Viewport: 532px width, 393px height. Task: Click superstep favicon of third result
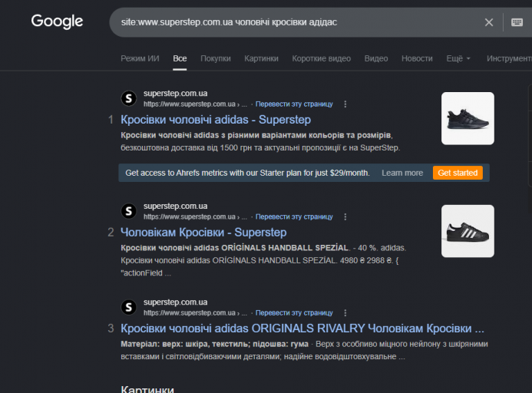click(x=129, y=307)
